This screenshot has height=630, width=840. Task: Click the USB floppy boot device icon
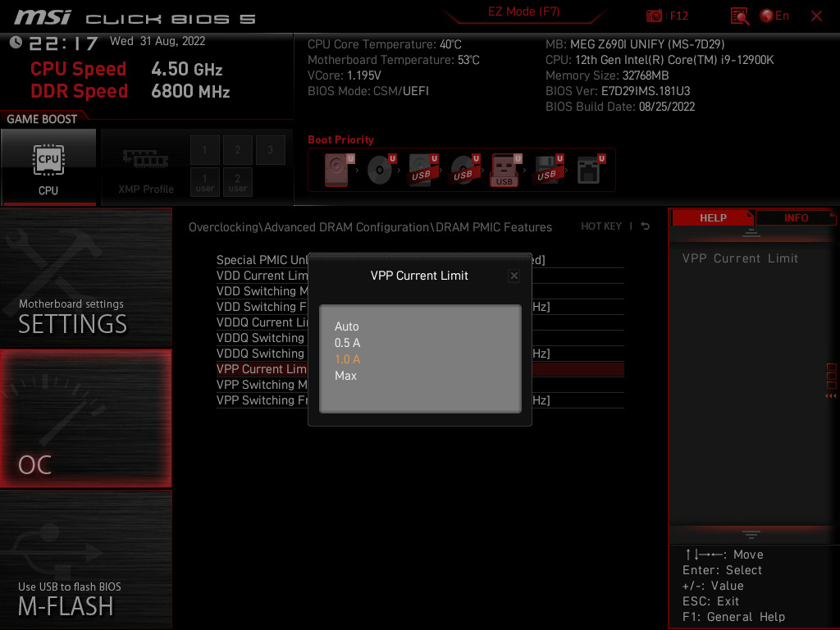click(x=548, y=171)
